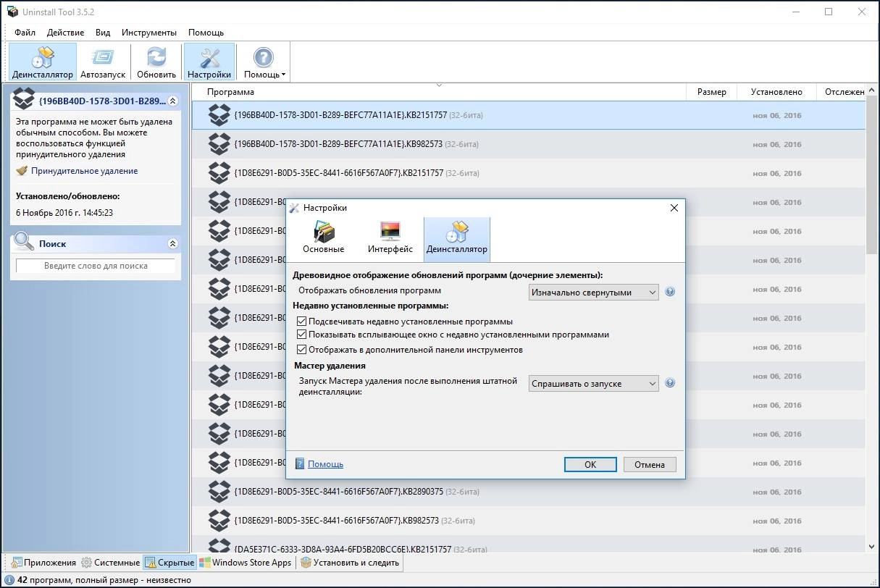Screen dimensions: 880x588
Task: Open the Действие menu
Action: 65,33
